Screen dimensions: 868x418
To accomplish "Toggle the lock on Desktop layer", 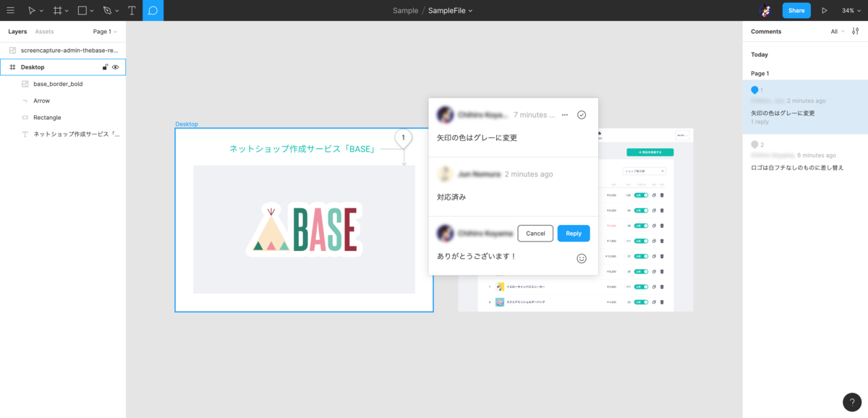I will 105,67.
